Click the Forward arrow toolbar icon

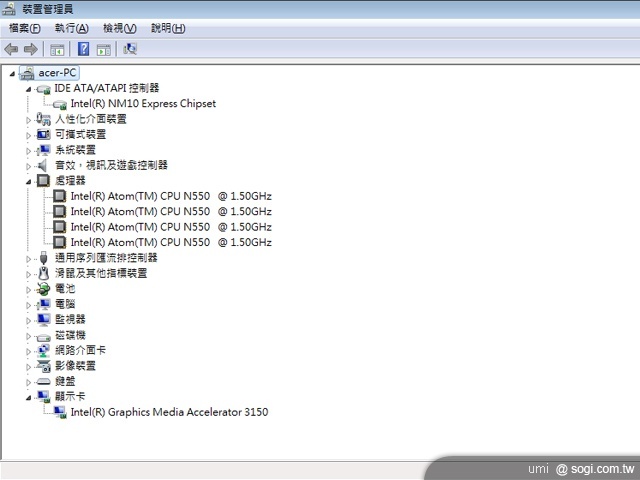click(31, 49)
